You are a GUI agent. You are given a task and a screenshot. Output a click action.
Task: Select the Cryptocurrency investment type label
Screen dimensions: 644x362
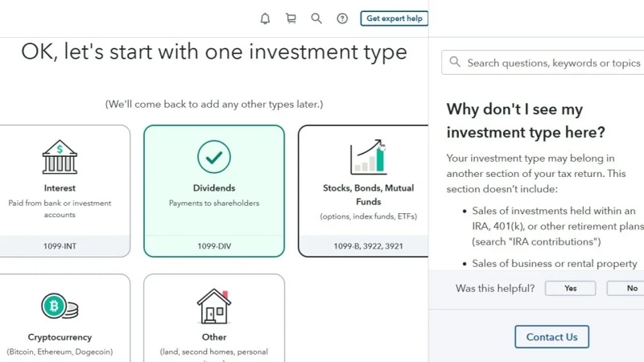[60, 337]
